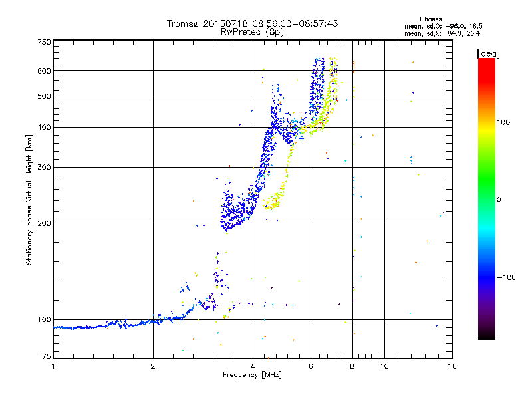Image resolution: width=532 pixels, height=399 pixels.
Task: Click the colorbar '-100' tick label
Action: pyautogui.click(x=506, y=277)
